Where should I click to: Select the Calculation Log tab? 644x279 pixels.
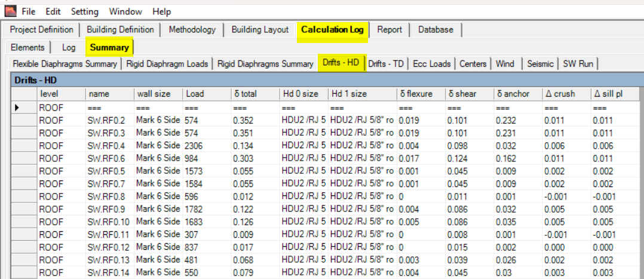click(332, 30)
